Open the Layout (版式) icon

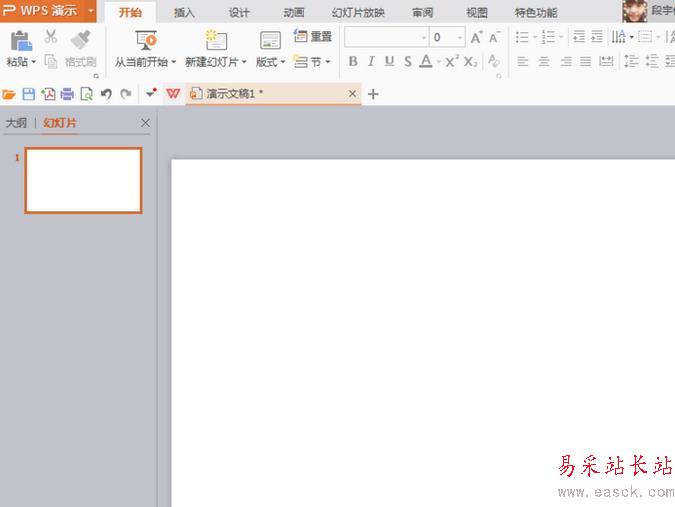click(x=270, y=41)
